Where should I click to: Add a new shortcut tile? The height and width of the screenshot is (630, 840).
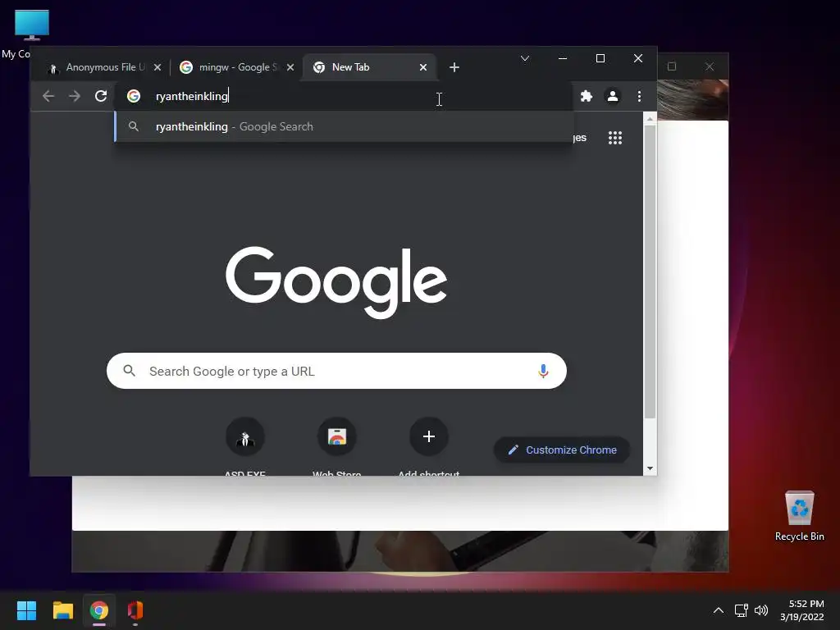tap(428, 447)
